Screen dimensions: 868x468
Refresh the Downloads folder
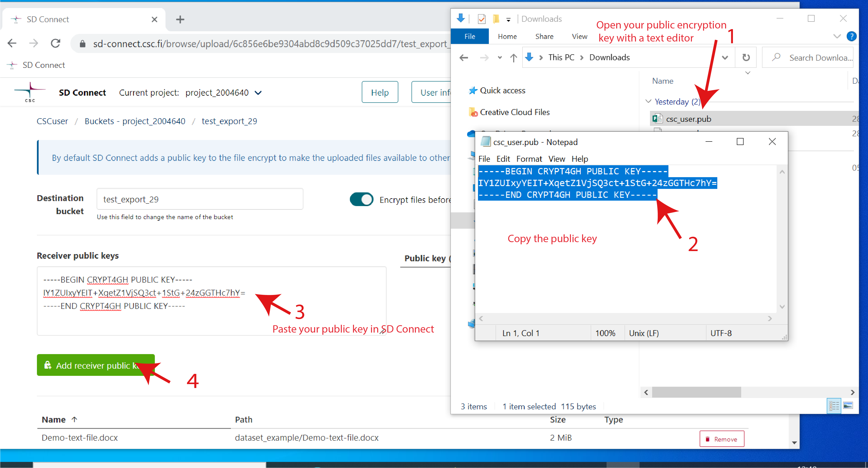(x=746, y=58)
